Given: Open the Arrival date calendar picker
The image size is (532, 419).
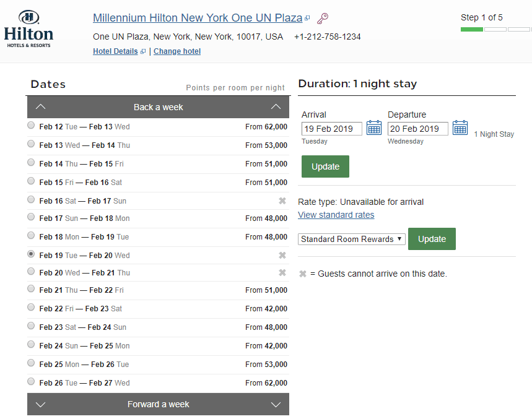Looking at the screenshot, I should [374, 127].
